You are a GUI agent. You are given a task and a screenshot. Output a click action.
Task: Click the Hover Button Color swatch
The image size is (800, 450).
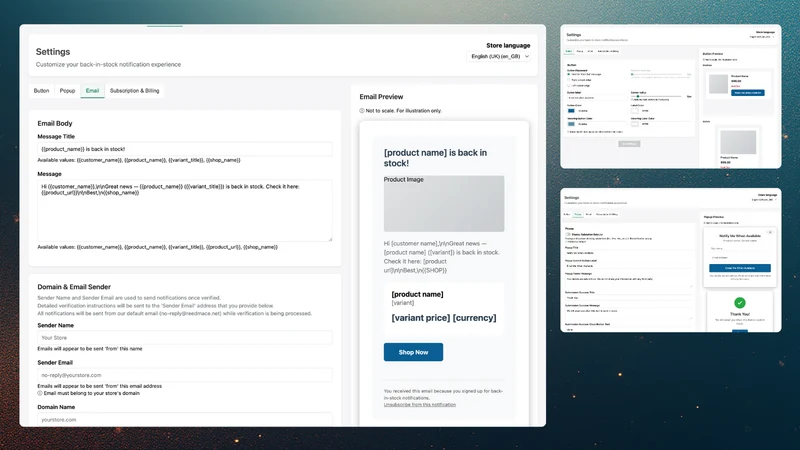click(571, 124)
